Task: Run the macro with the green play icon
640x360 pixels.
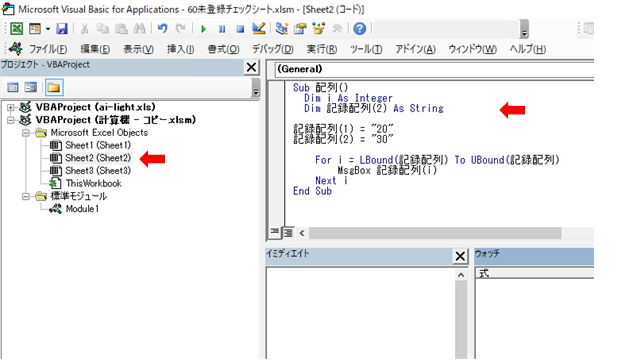Action: point(203,29)
